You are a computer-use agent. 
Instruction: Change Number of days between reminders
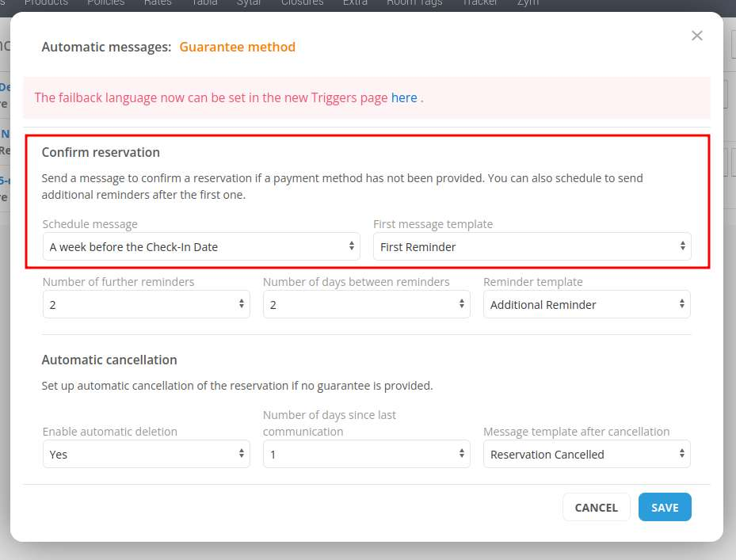(367, 304)
